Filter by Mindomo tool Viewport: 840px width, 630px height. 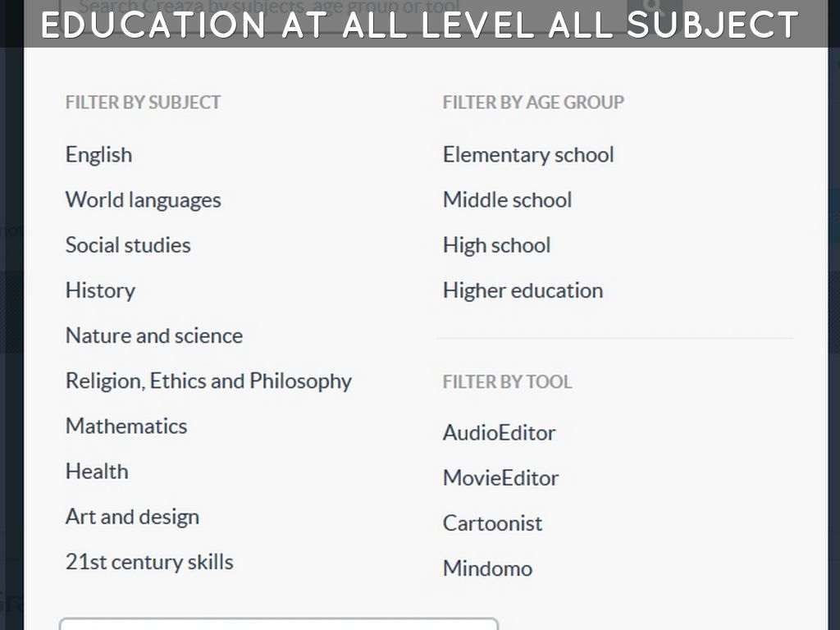[x=487, y=568]
